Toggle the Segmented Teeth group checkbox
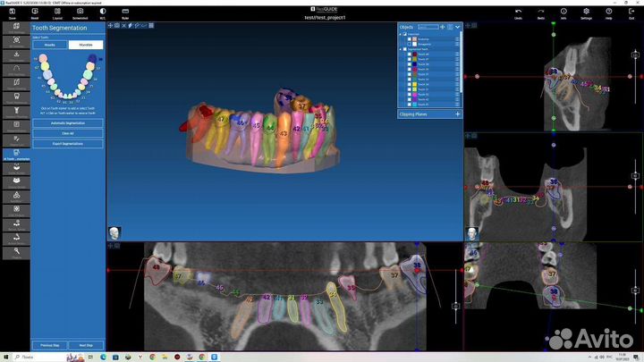 [x=404, y=49]
